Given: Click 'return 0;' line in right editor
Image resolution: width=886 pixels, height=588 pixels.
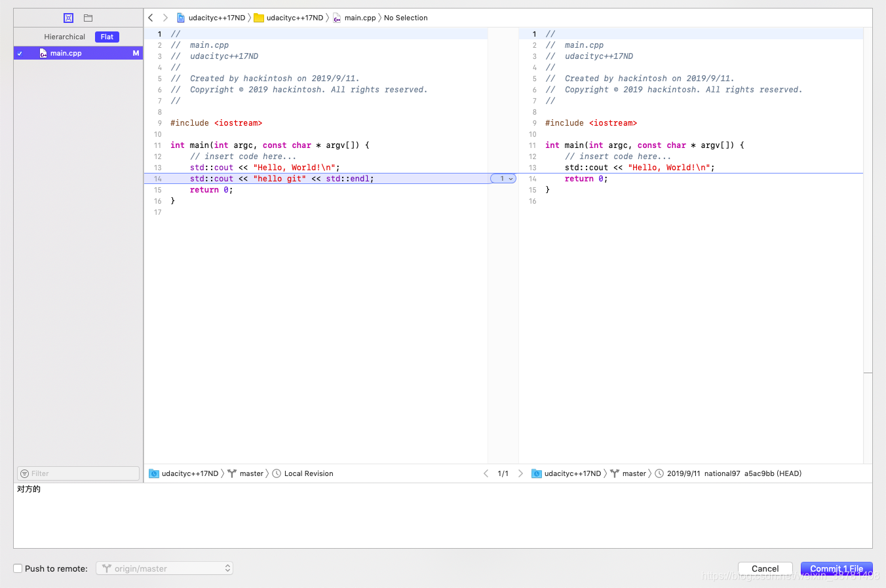Looking at the screenshot, I should [587, 179].
